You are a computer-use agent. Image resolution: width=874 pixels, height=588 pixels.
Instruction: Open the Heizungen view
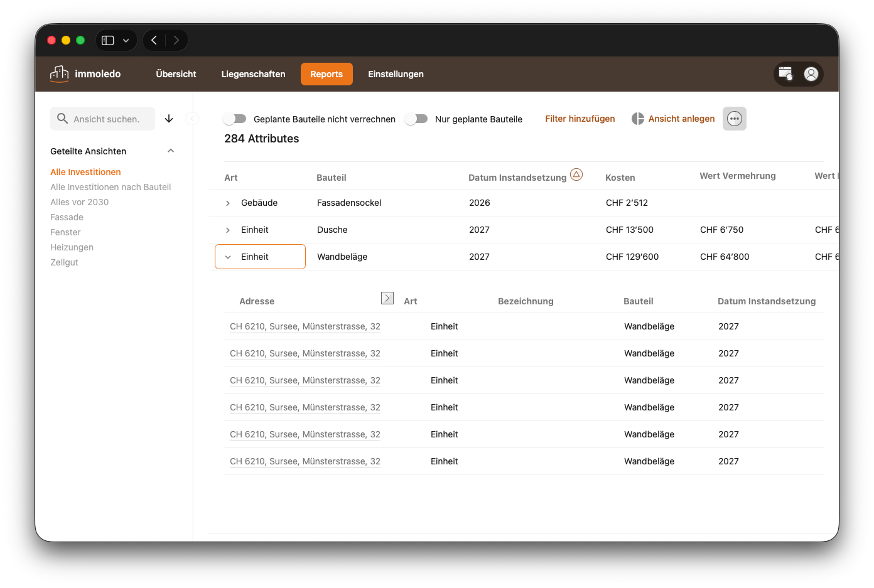[x=72, y=247]
